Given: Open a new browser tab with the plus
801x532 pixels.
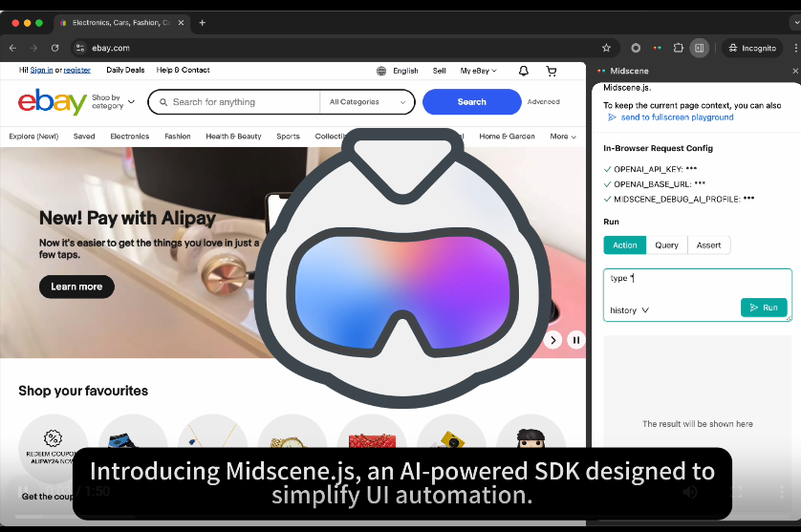Looking at the screenshot, I should [x=203, y=23].
